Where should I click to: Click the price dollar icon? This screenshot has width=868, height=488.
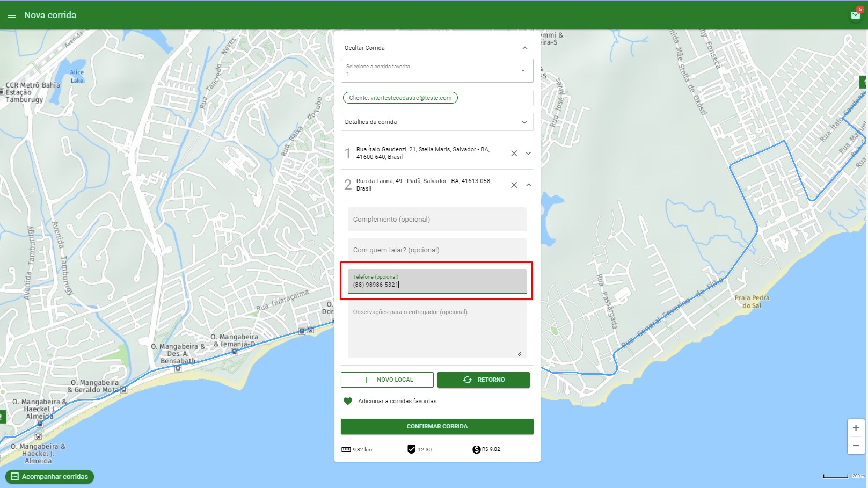click(x=476, y=449)
